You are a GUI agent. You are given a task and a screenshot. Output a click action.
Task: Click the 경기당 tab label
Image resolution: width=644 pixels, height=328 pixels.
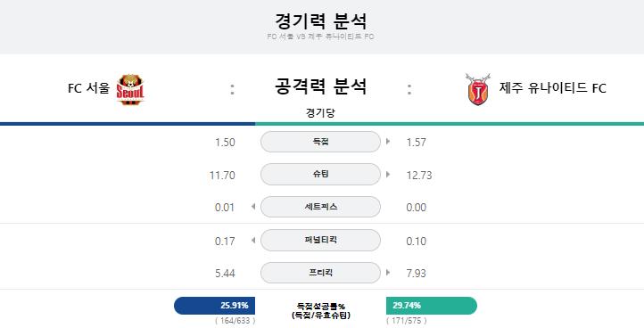[320, 113]
